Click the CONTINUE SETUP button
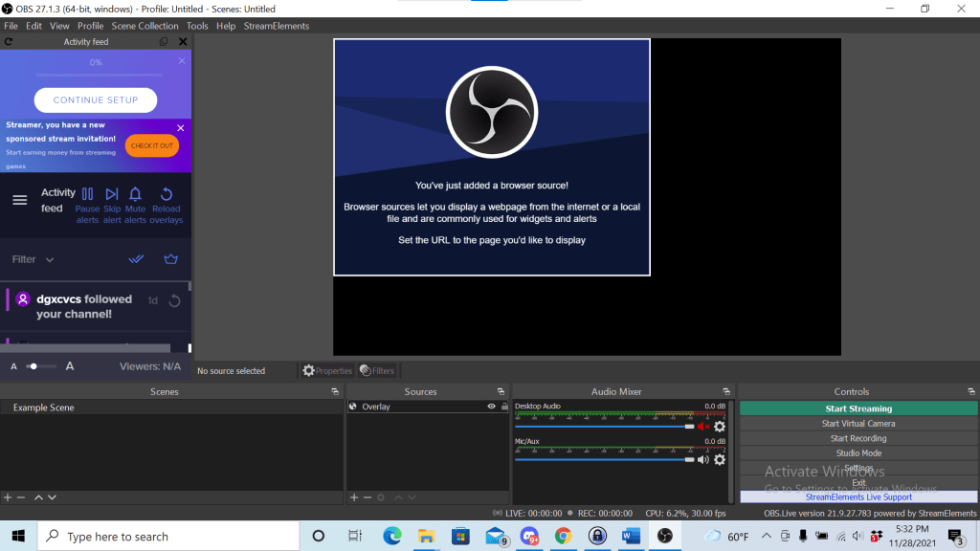 click(x=96, y=100)
